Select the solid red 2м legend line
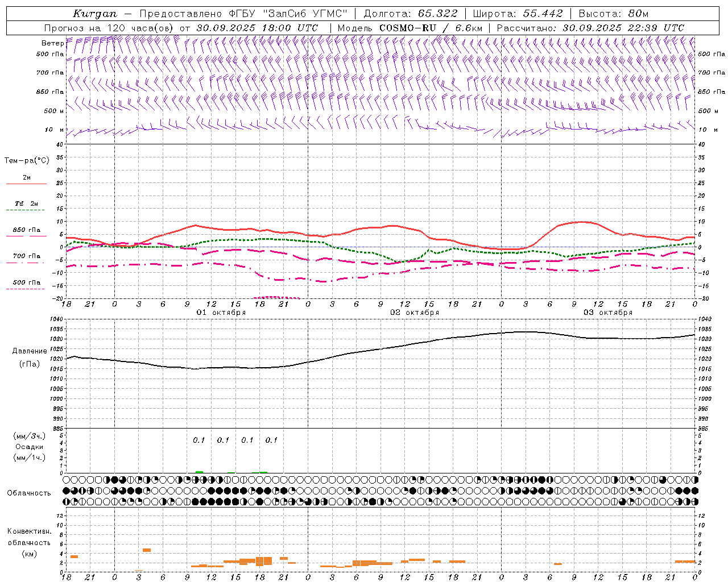The width and height of the screenshot is (728, 582). tap(26, 184)
